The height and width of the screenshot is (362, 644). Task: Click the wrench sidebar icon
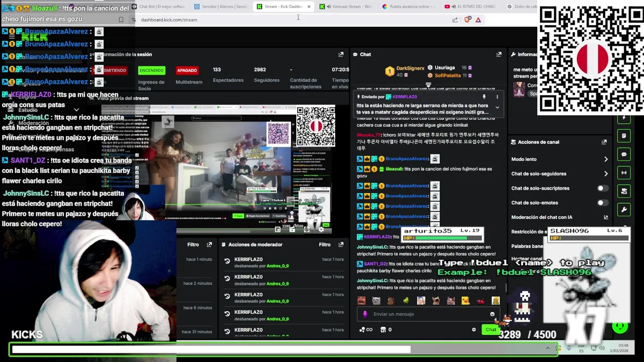tap(624, 210)
